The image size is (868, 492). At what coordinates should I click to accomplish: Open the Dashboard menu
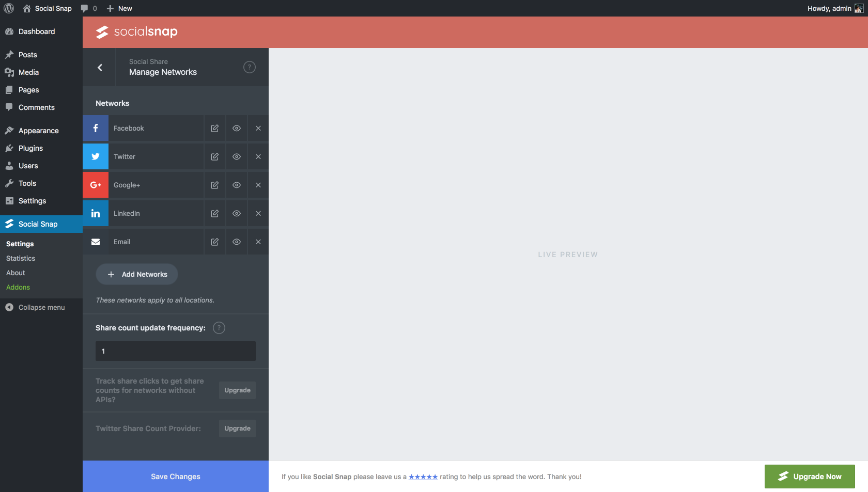(x=41, y=31)
